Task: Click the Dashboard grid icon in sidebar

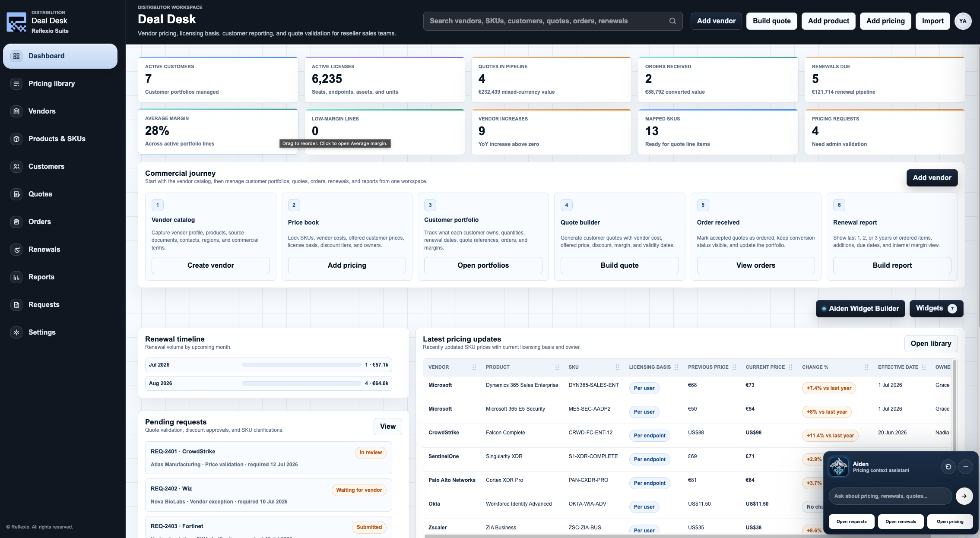Action: tap(16, 56)
